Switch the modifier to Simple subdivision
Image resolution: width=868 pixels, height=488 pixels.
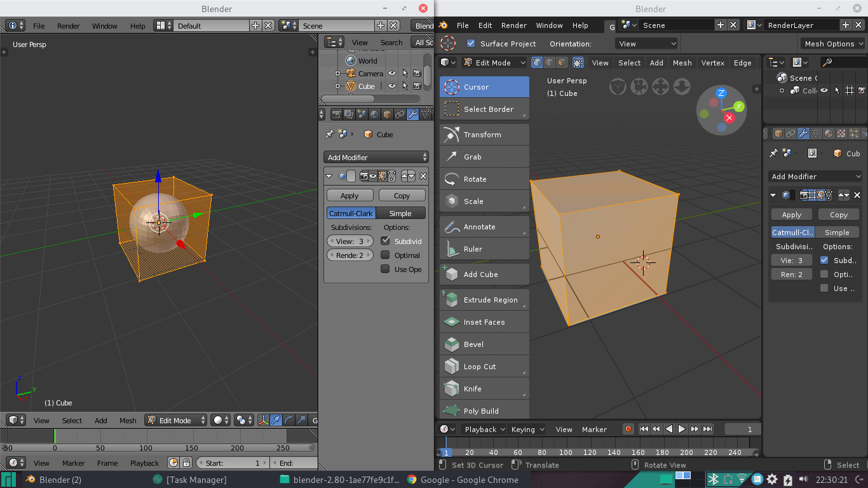(401, 213)
